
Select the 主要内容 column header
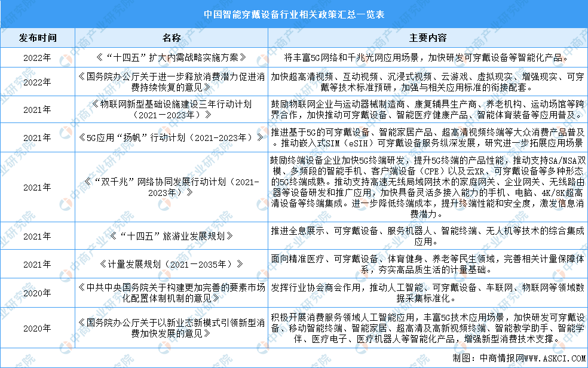pos(428,38)
